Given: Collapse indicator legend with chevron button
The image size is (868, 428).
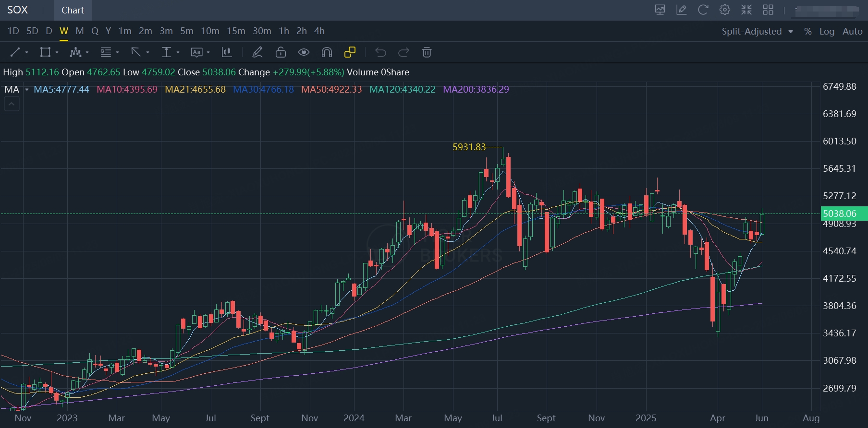Looking at the screenshot, I should pyautogui.click(x=12, y=104).
